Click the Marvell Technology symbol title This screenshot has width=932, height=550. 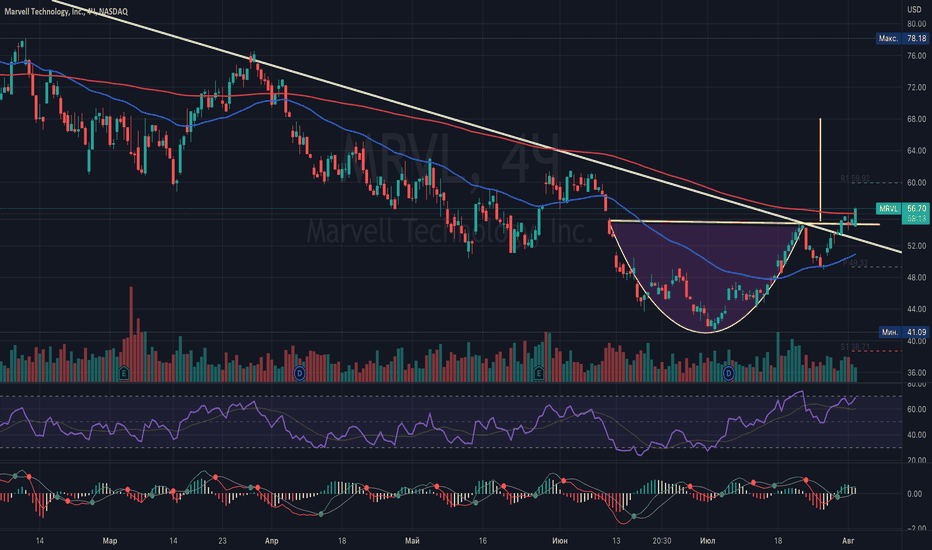65,11
